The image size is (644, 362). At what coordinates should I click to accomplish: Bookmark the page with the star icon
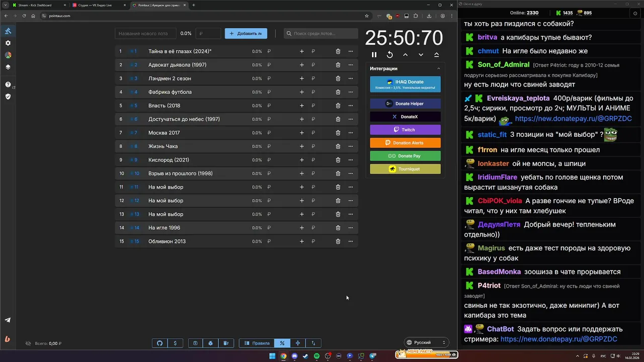(367, 16)
